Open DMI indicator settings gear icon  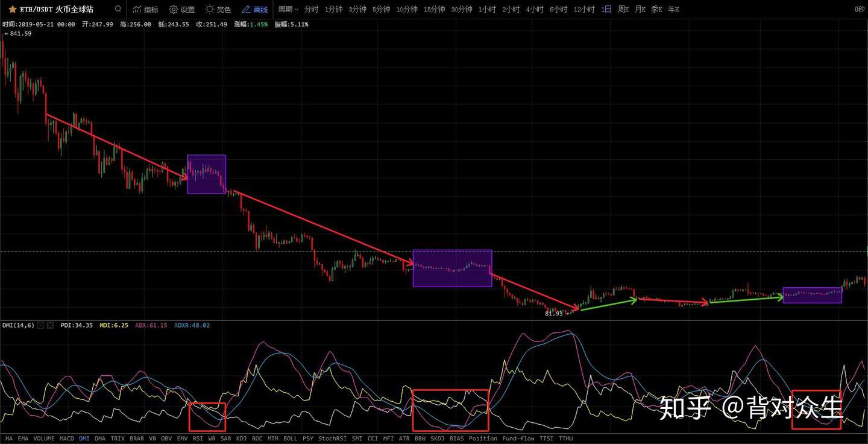click(41, 325)
